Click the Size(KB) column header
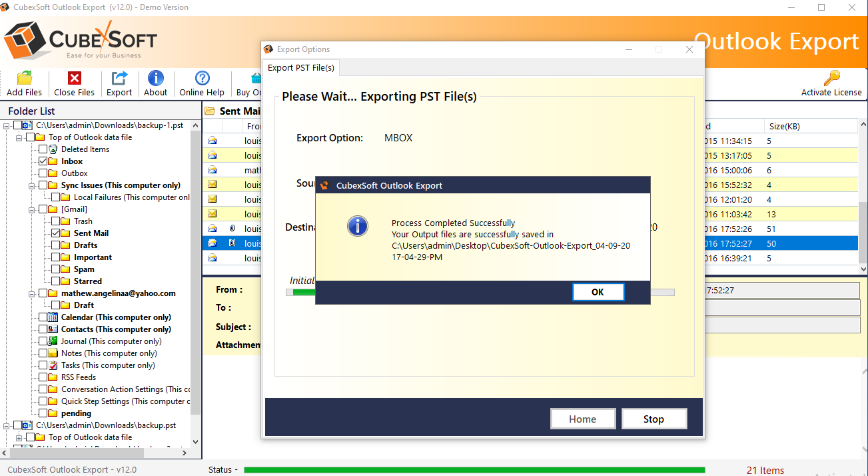 click(x=810, y=126)
